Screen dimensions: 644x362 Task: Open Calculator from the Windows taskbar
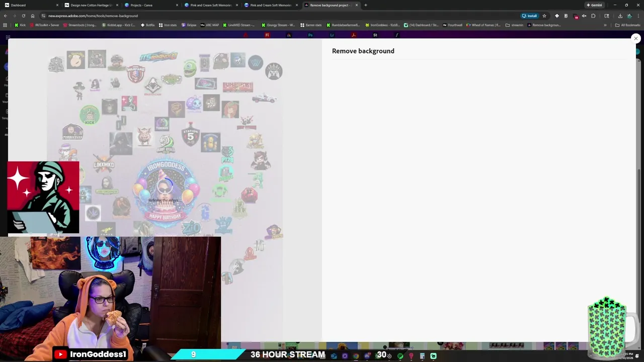[422, 356]
